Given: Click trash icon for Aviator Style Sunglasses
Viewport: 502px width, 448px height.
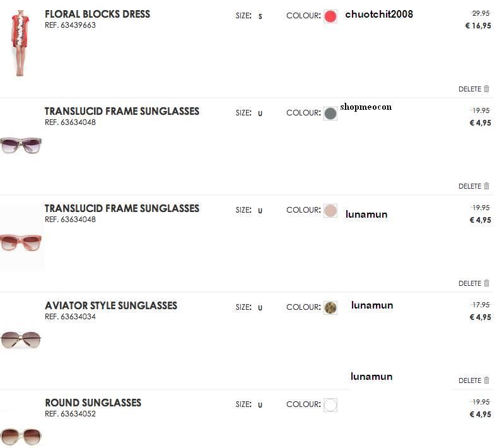Looking at the screenshot, I should click(x=487, y=380).
